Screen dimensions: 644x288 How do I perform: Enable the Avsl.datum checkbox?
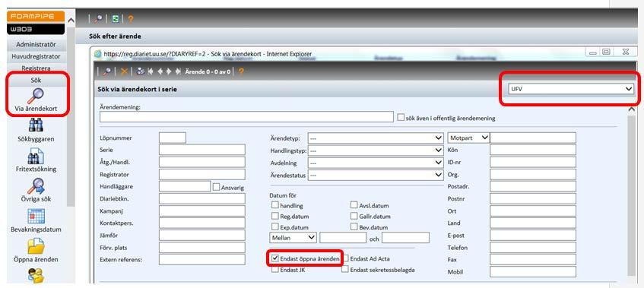pos(354,204)
